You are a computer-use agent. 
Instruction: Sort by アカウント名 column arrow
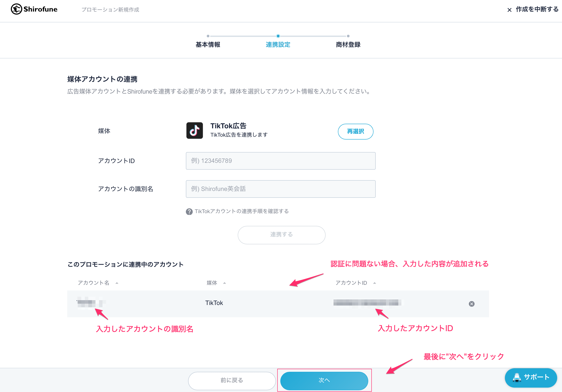117,283
